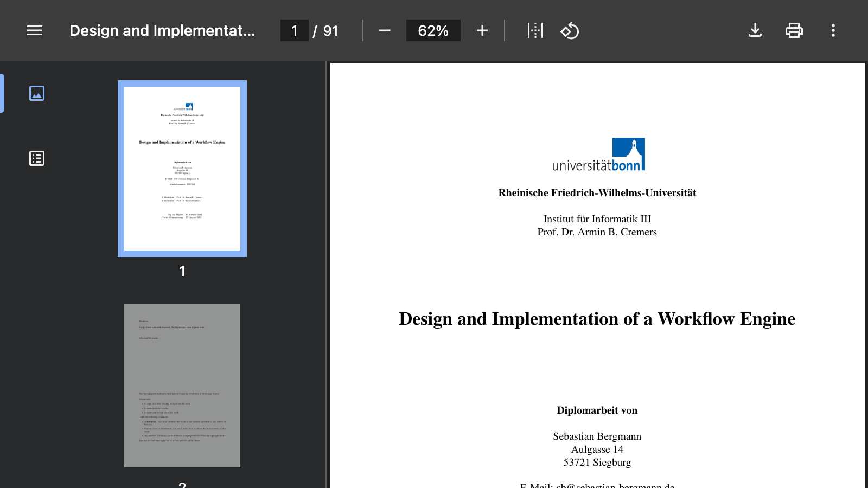Click the 62% zoom level field
The width and height of the screenshot is (868, 488).
point(433,30)
